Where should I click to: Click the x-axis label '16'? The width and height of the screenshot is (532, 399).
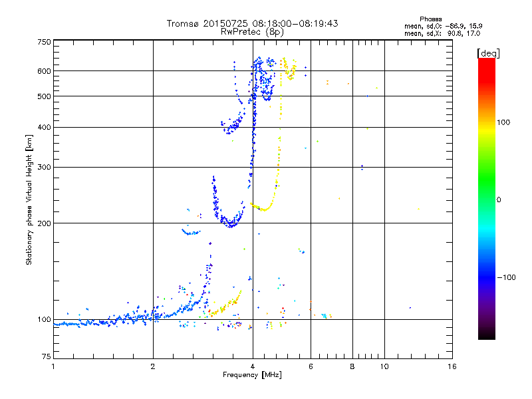(452, 366)
